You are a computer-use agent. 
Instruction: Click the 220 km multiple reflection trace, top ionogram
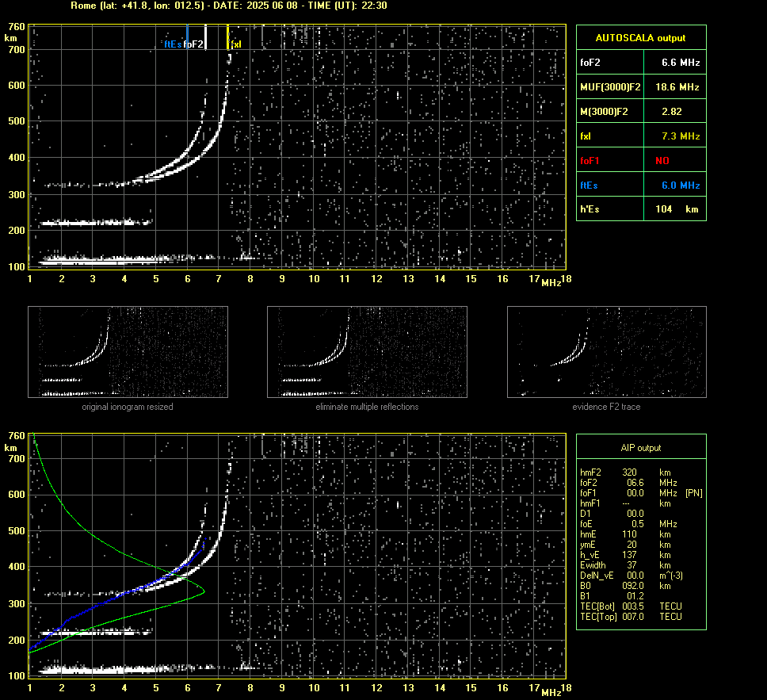(97, 223)
